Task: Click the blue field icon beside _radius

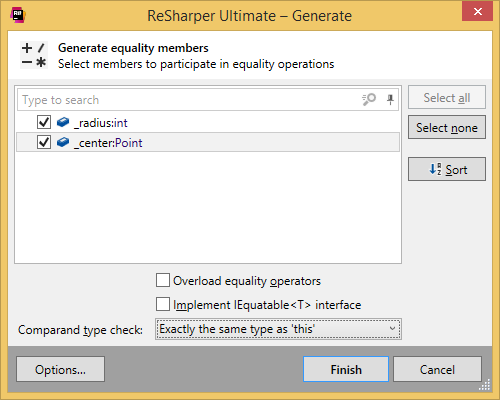Action: coord(63,122)
